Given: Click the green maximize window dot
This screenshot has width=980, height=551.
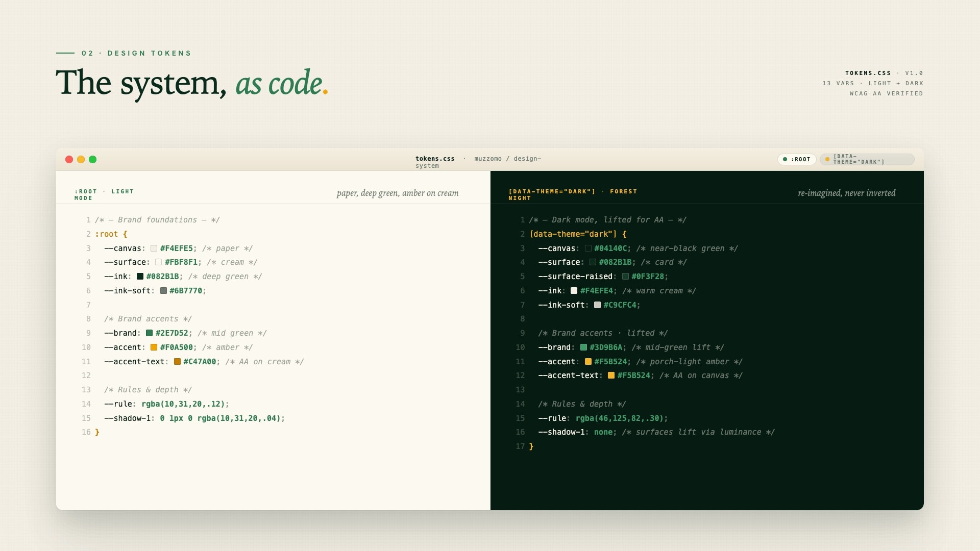Looking at the screenshot, I should [92, 159].
